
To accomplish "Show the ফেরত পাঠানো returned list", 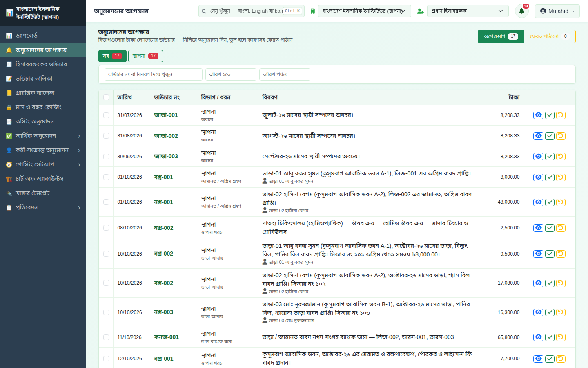I will tap(550, 36).
